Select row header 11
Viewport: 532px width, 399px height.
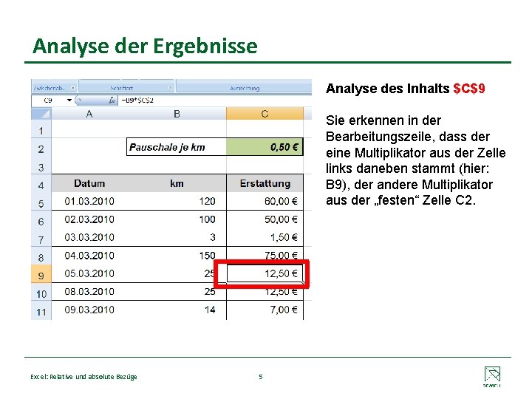(x=41, y=312)
